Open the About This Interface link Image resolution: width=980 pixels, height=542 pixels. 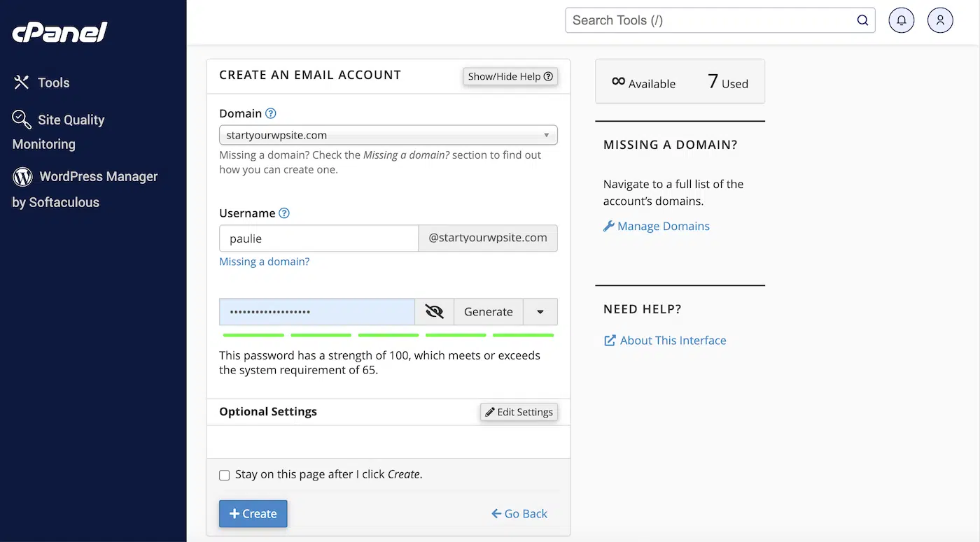pos(665,341)
